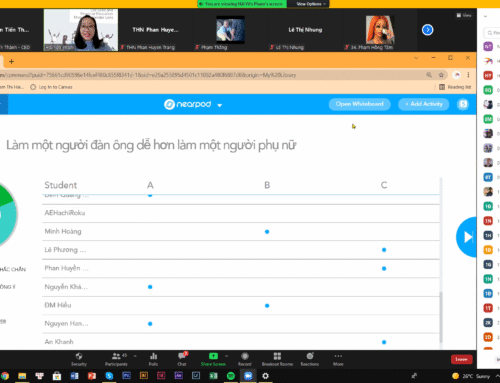
Task: Select the DM Hiếu student row
Action: tap(241, 305)
